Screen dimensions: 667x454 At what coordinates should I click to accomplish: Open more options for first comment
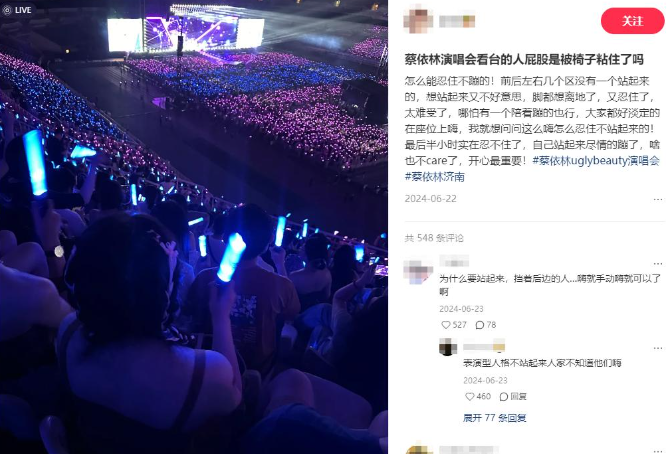pyautogui.click(x=658, y=264)
